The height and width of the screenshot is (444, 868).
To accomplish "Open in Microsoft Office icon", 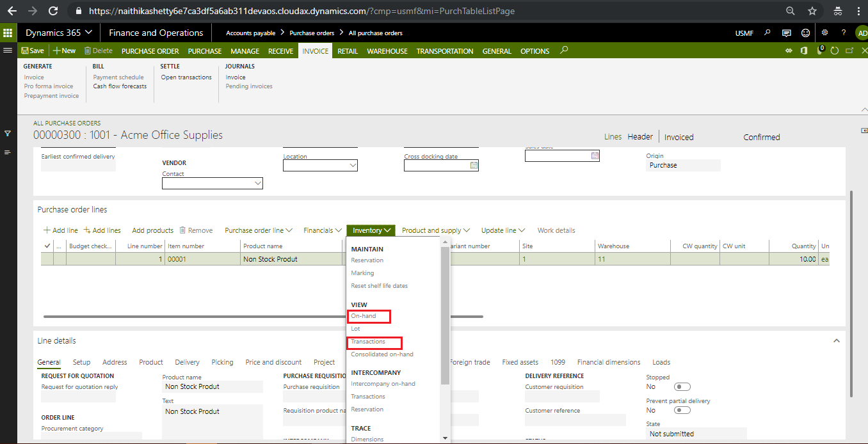I will 804,51.
